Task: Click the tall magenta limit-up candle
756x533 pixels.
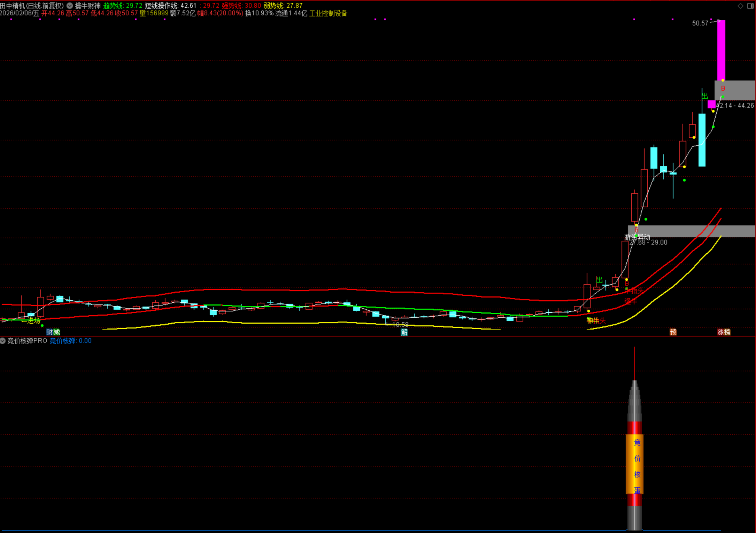Action: click(721, 49)
